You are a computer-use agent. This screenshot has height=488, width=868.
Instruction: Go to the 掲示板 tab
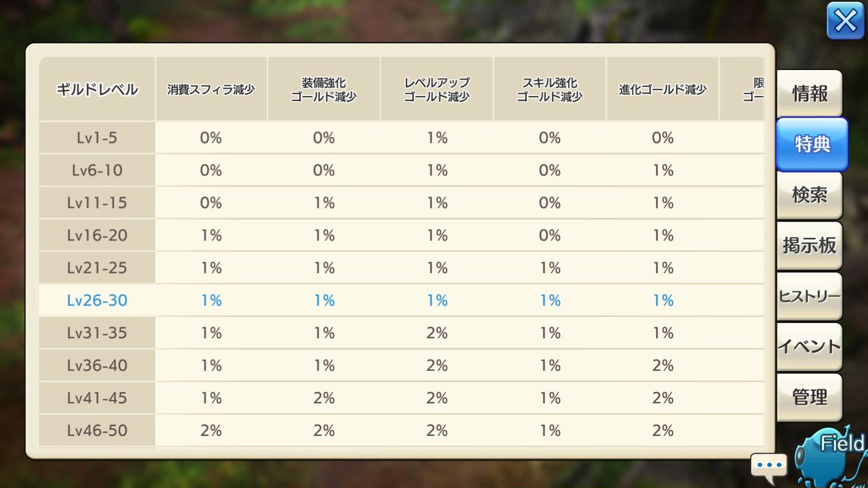pos(809,245)
